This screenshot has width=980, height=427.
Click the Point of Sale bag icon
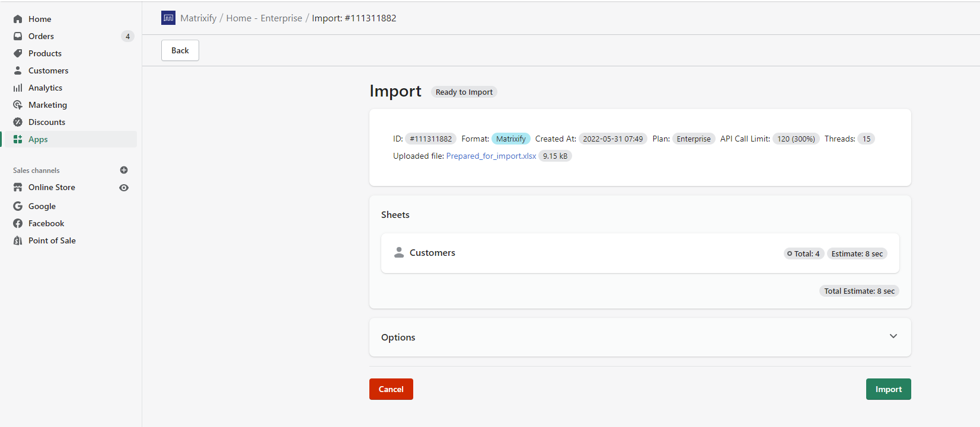coord(18,240)
